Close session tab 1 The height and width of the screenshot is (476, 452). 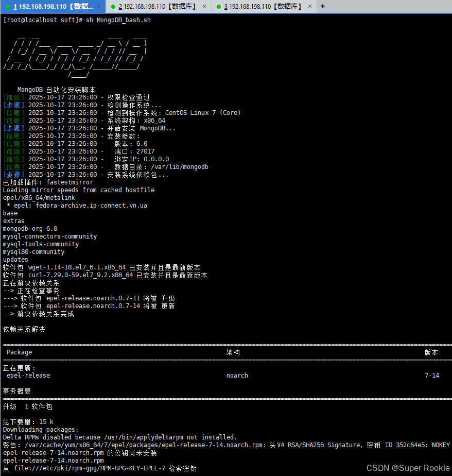[99, 6]
